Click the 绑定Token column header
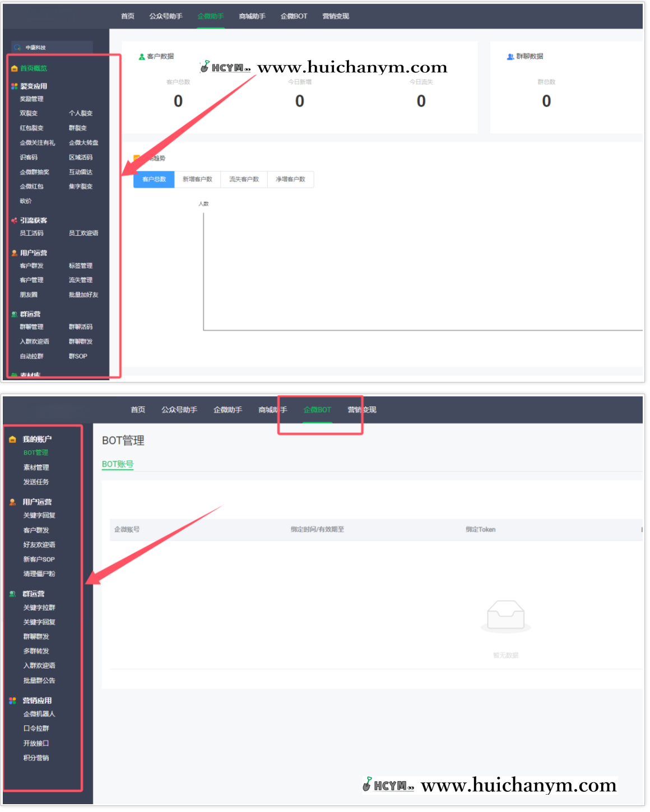 (x=480, y=530)
